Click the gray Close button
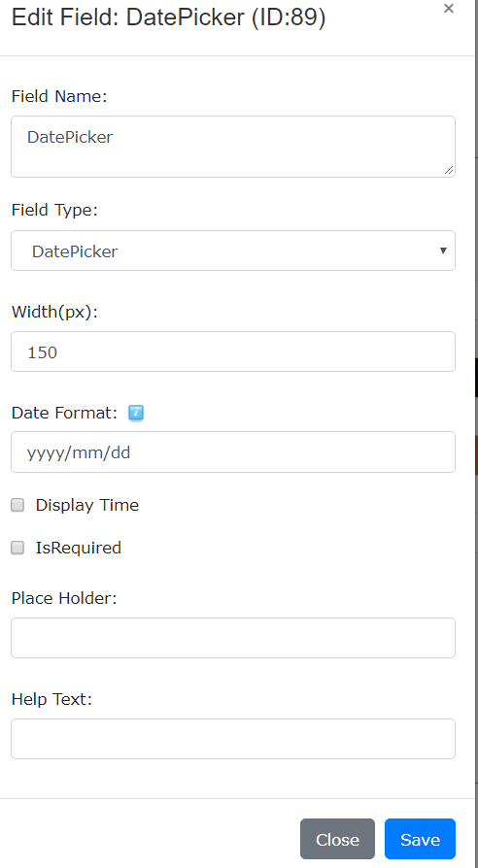Viewport: 478px width, 868px height. tap(337, 839)
